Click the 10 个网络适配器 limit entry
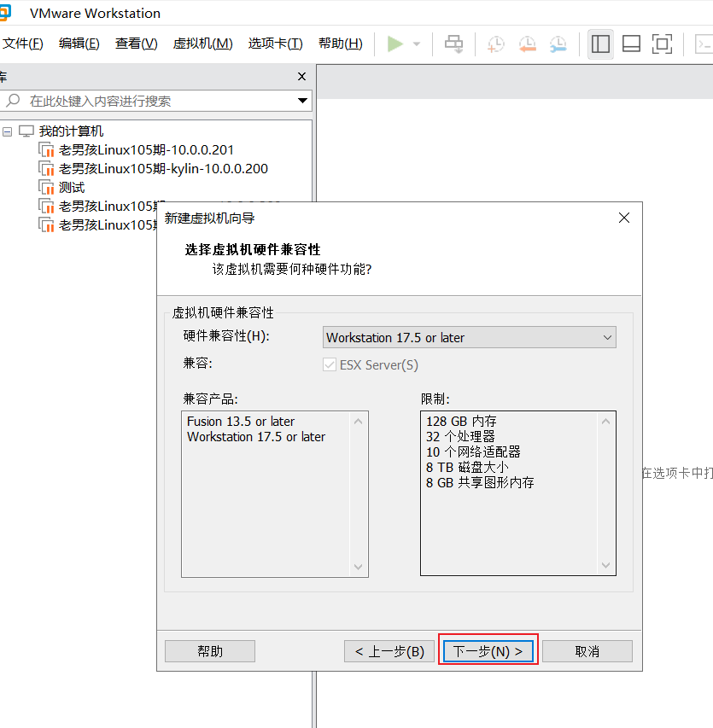This screenshot has width=713, height=728. click(473, 452)
